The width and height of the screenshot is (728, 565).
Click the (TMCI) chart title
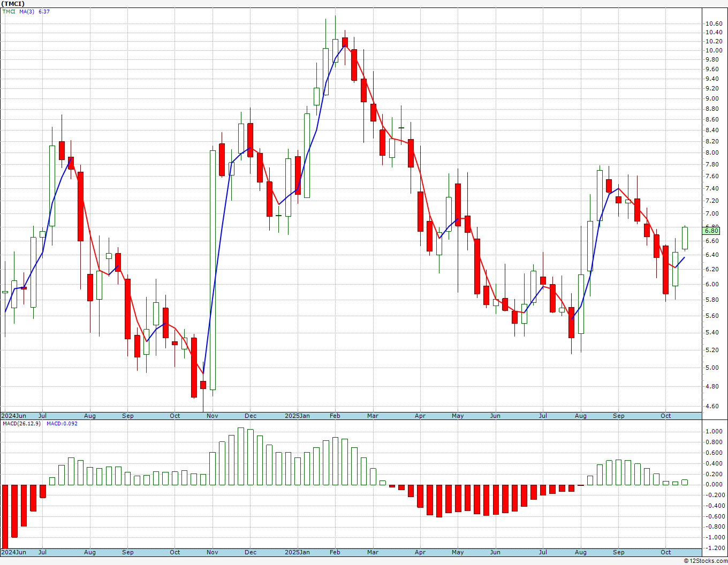coord(13,4)
